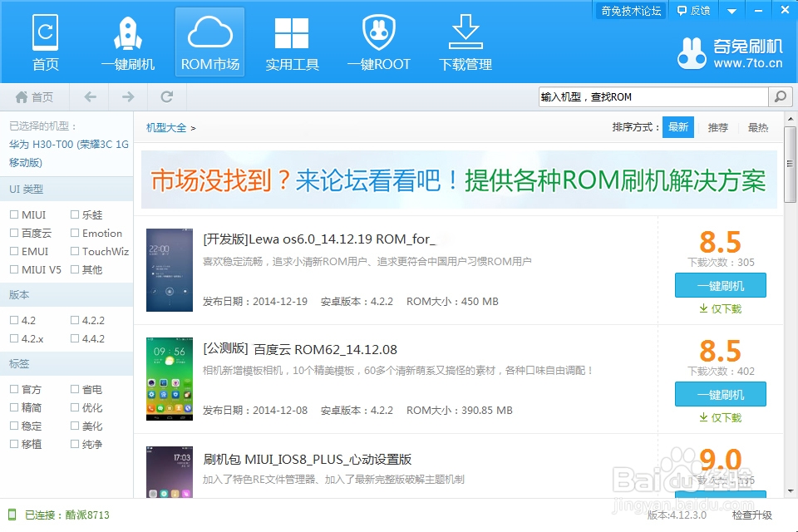
Task: Click the 首页 house button in browser toolbar
Action: click(34, 96)
